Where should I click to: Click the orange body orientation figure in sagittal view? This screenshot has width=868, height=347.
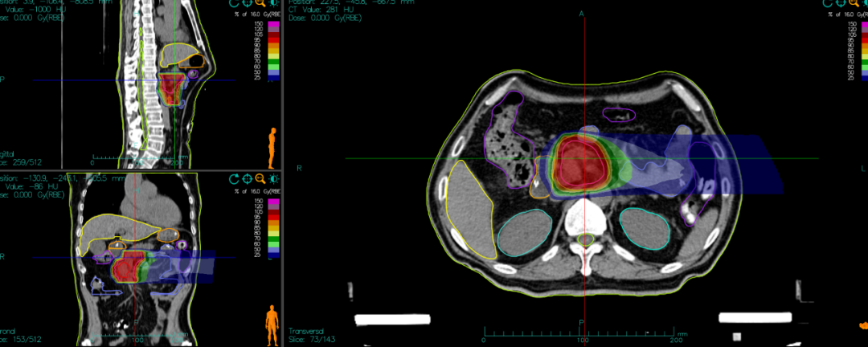(272, 150)
